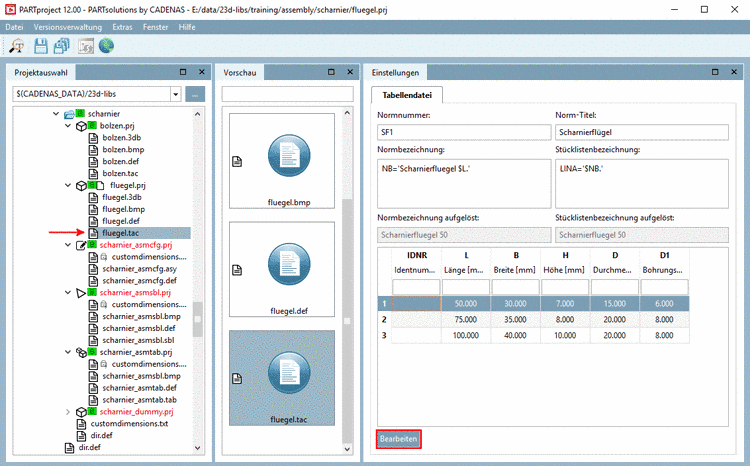Click the Save icon in the toolbar
This screenshot has width=750, height=466.
pyautogui.click(x=41, y=46)
